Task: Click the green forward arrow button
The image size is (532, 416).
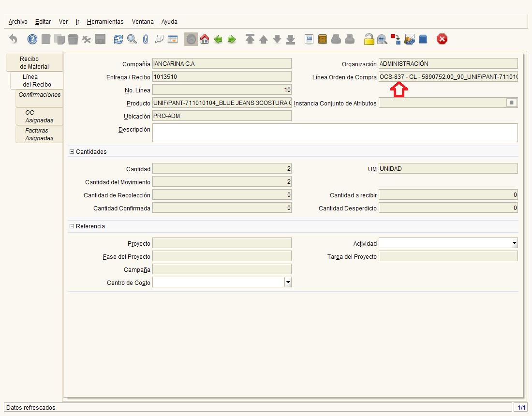Action: [x=232, y=39]
